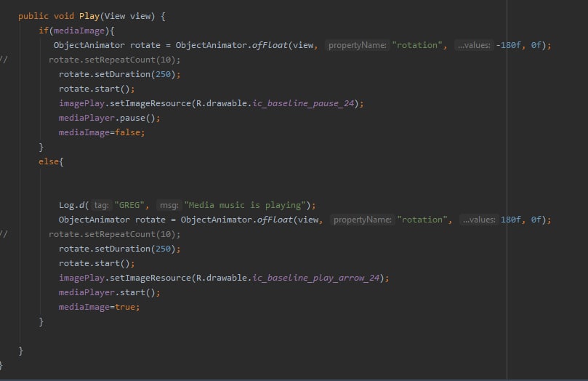Screen dimensions: 588x381
Task: Click "rotation" string in the if block
Action: (417, 45)
